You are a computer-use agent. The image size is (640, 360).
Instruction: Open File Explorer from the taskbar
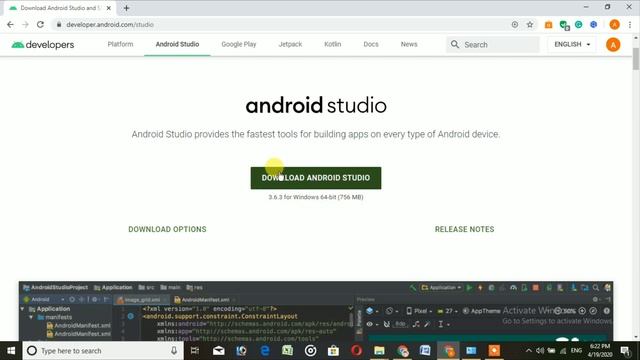tap(379, 351)
